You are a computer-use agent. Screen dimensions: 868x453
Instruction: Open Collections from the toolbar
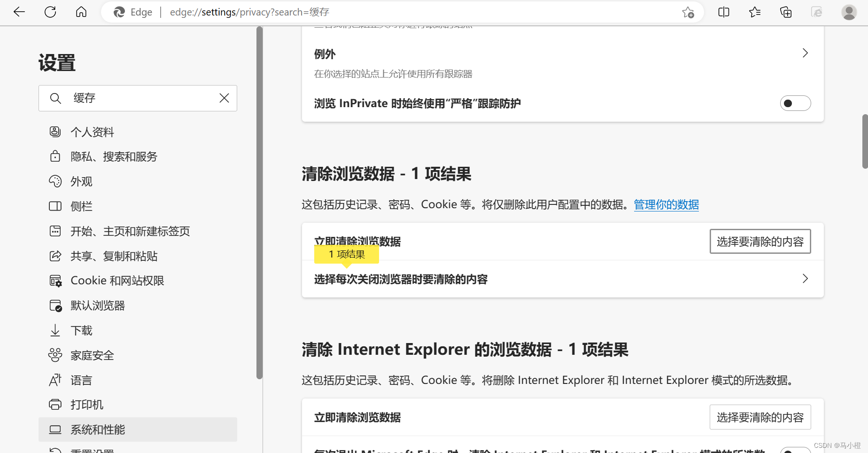[x=785, y=12]
